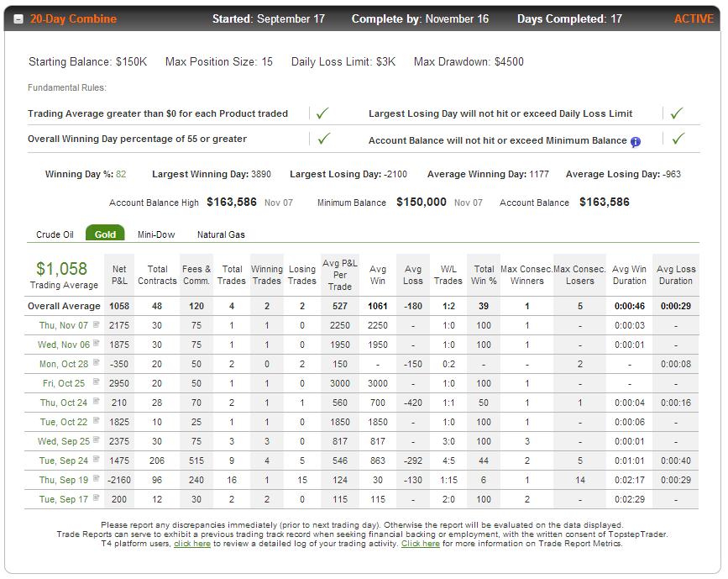Click the Avg Win Duration header
The image size is (728, 579).
[x=629, y=275]
